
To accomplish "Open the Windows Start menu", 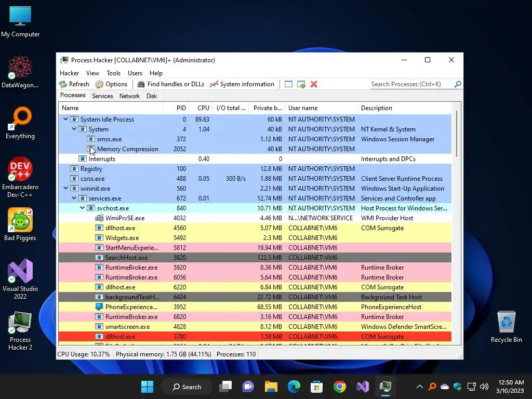I will (147, 387).
